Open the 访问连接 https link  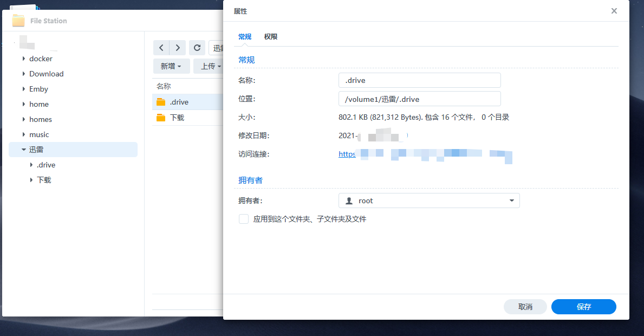pyautogui.click(x=347, y=154)
